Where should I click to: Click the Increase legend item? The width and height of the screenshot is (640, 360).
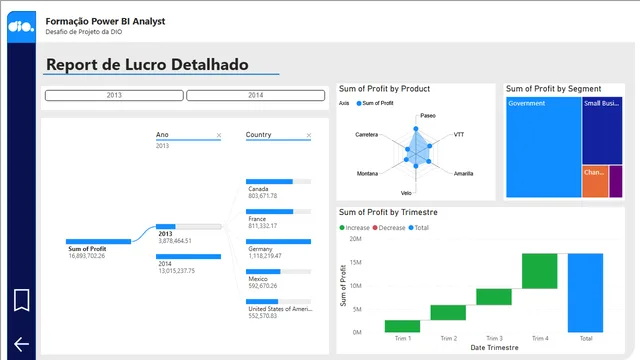354,228
